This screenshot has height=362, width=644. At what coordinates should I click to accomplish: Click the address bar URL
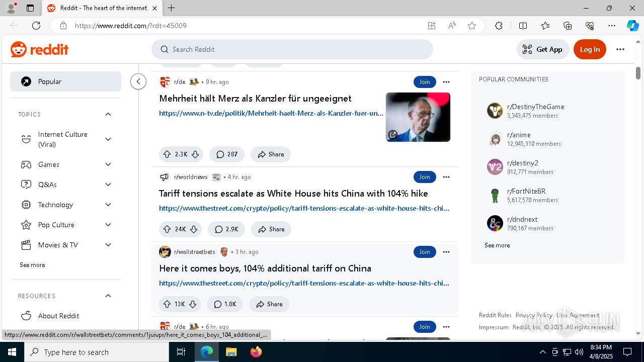click(131, 26)
